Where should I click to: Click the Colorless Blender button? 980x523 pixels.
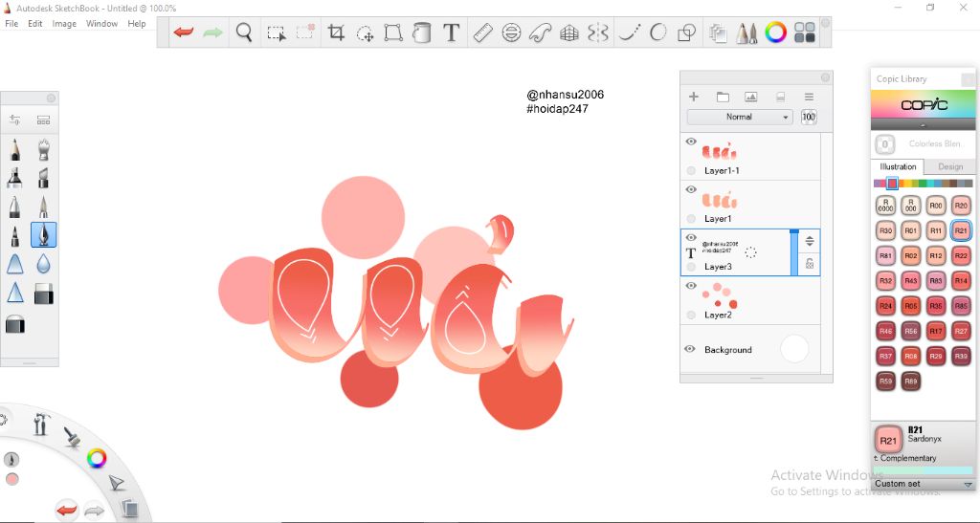[885, 144]
